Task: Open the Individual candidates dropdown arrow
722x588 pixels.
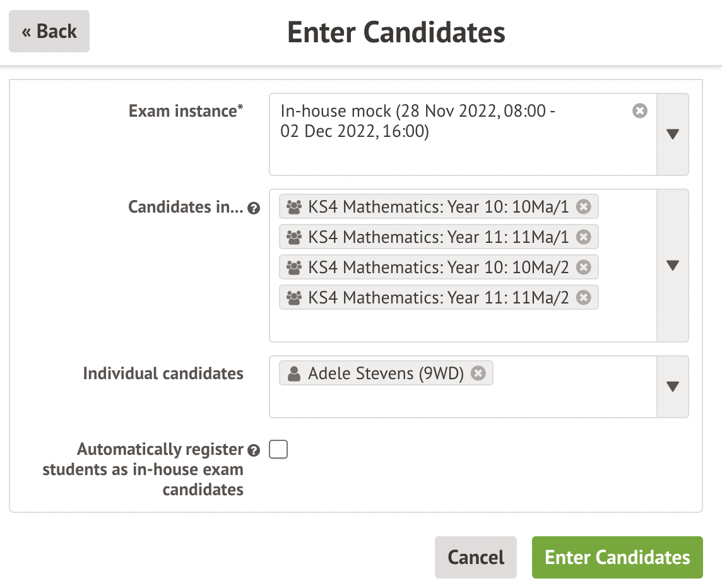Action: pos(673,387)
